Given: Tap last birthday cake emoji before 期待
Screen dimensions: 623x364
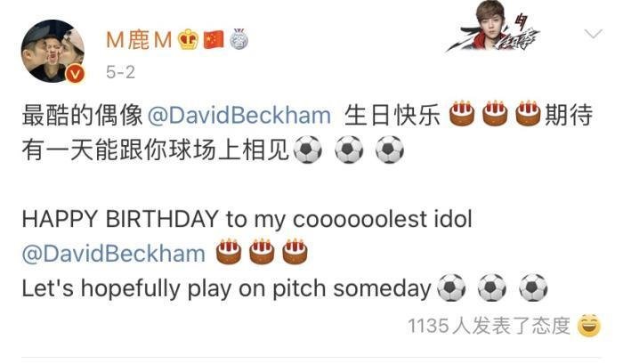Looking at the screenshot, I should 528,114.
